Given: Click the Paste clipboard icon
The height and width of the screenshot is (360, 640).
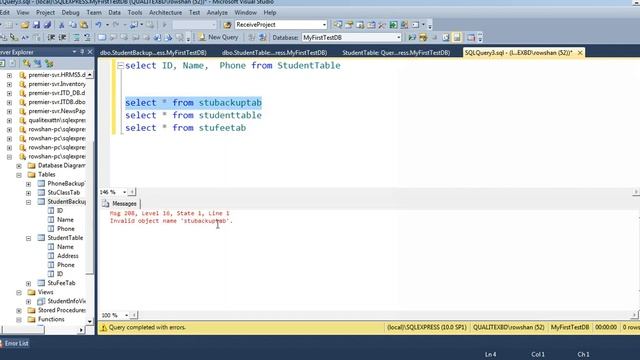Looking at the screenshot, I should [84, 25].
